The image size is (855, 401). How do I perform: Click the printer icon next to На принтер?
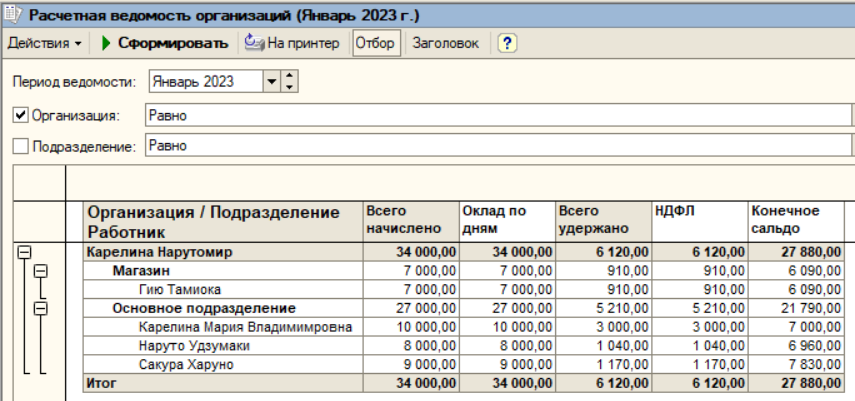click(254, 43)
